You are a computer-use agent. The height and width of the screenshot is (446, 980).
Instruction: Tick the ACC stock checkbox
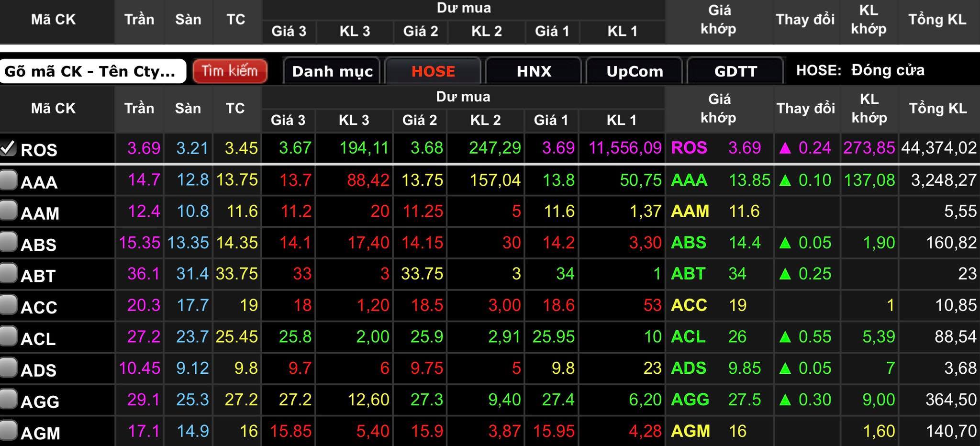point(8,305)
